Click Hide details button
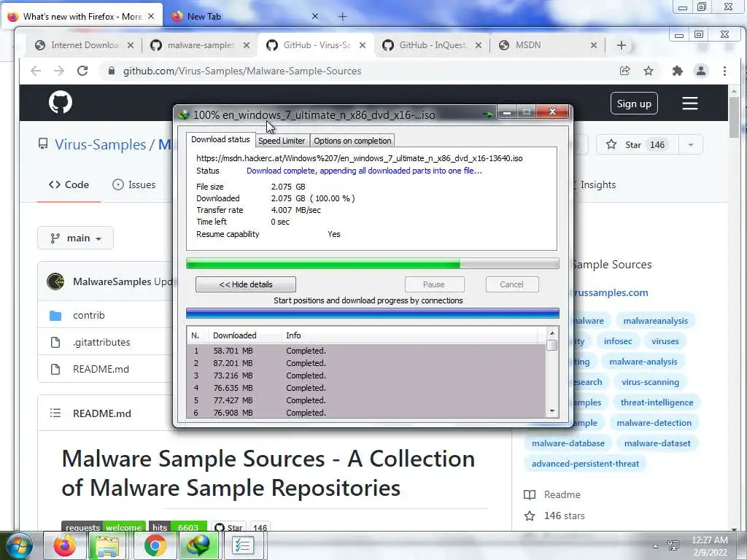 coord(246,284)
